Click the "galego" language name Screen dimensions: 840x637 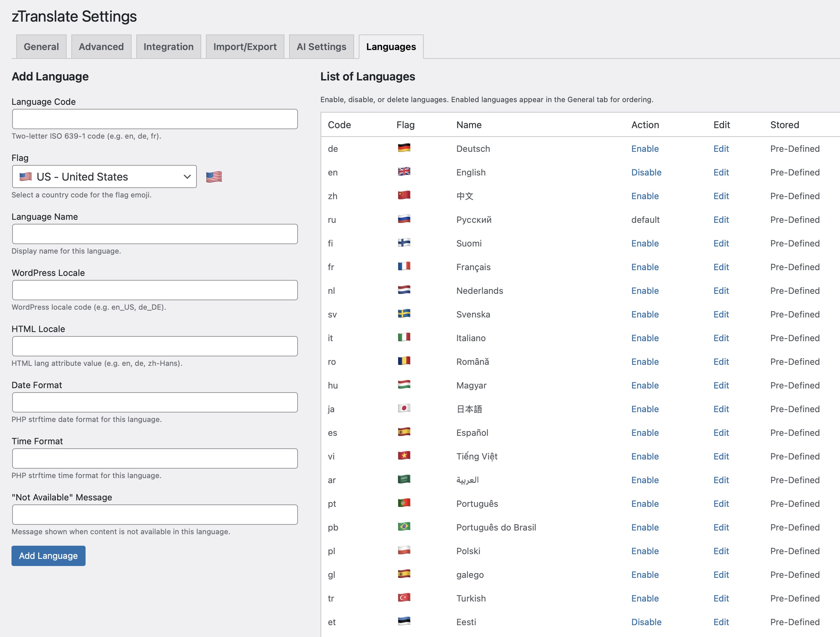pos(470,575)
